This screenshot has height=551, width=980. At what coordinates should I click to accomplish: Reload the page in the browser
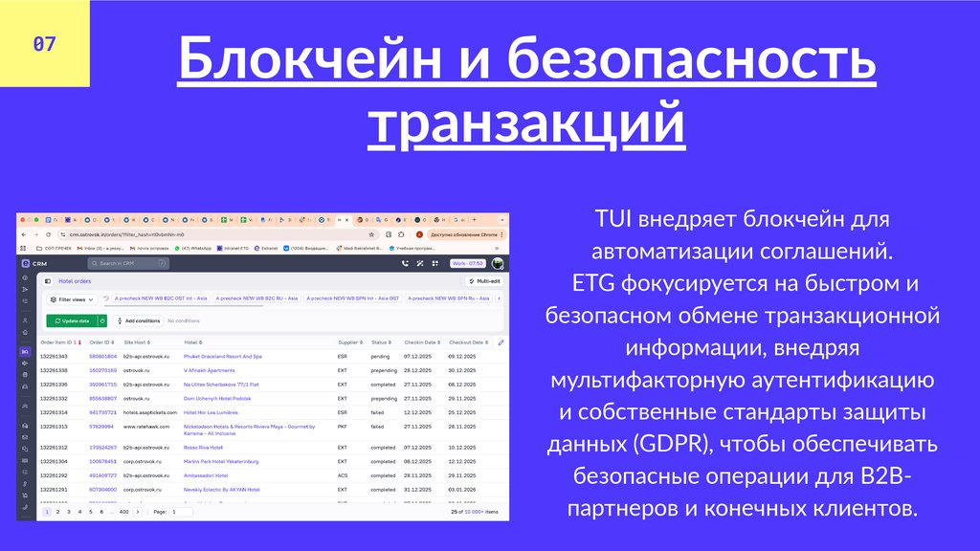tap(48, 235)
